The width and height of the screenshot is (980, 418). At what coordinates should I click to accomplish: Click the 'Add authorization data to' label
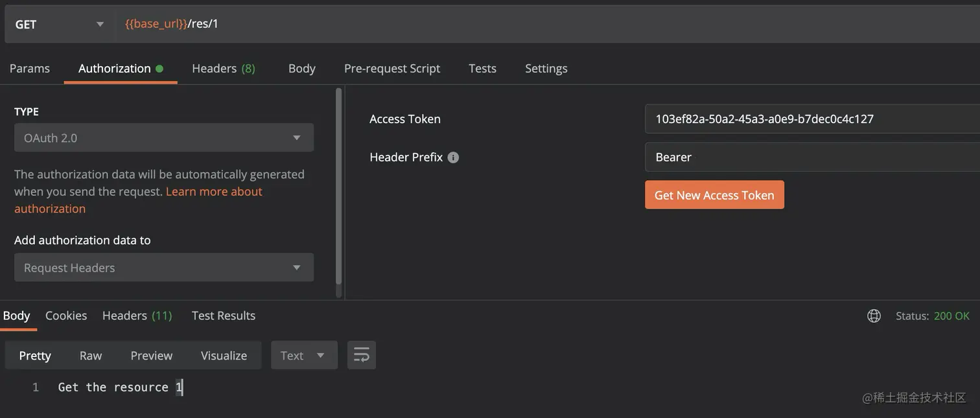click(x=82, y=240)
